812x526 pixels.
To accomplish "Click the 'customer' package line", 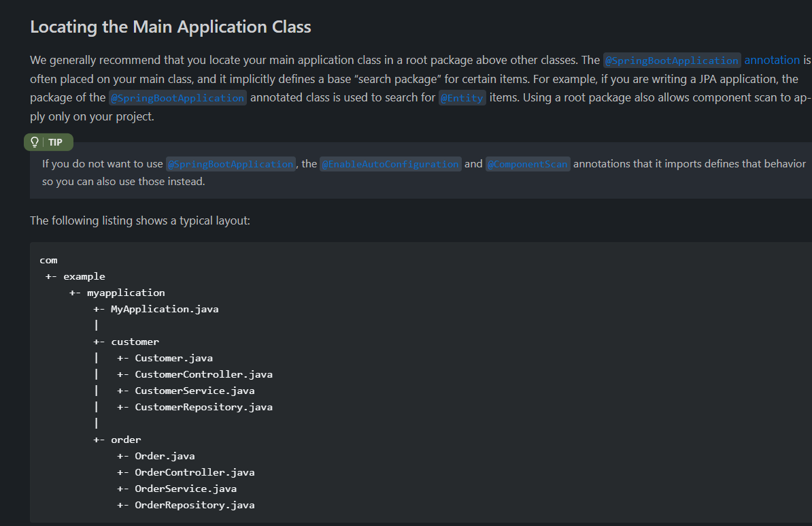I will (x=135, y=342).
